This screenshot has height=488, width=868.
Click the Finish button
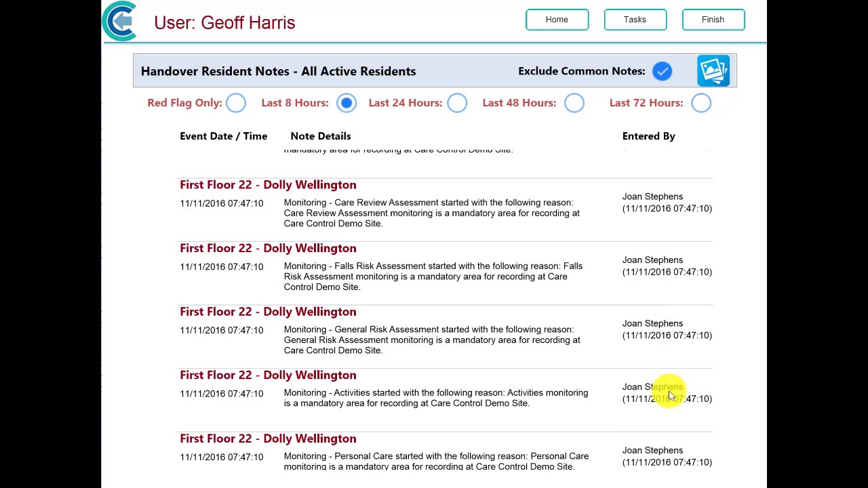713,20
